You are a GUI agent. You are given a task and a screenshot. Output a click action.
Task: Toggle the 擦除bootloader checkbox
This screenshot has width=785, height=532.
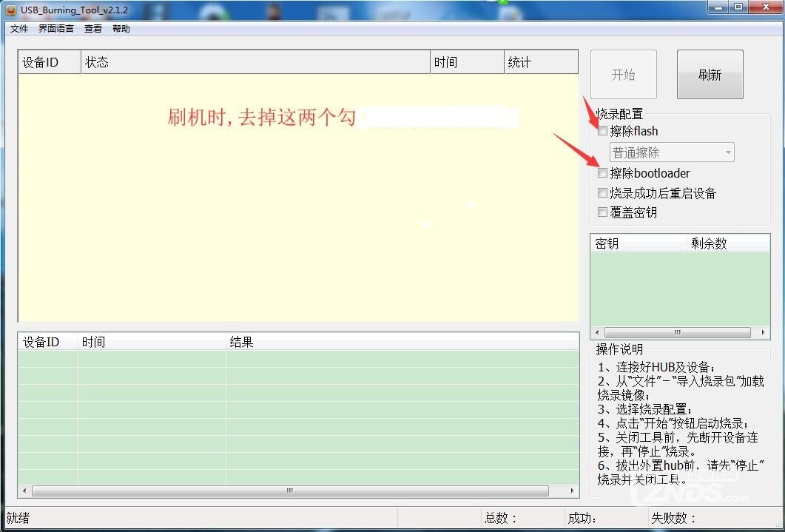(602, 173)
